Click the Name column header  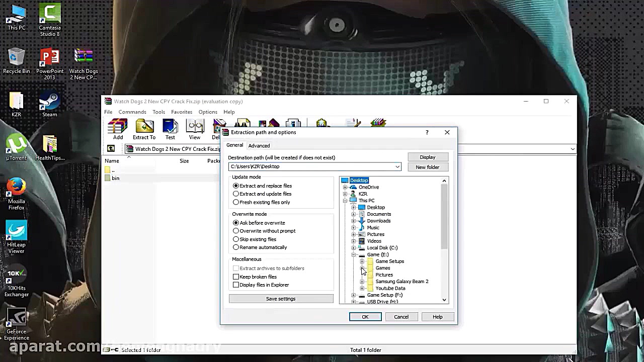click(x=112, y=161)
